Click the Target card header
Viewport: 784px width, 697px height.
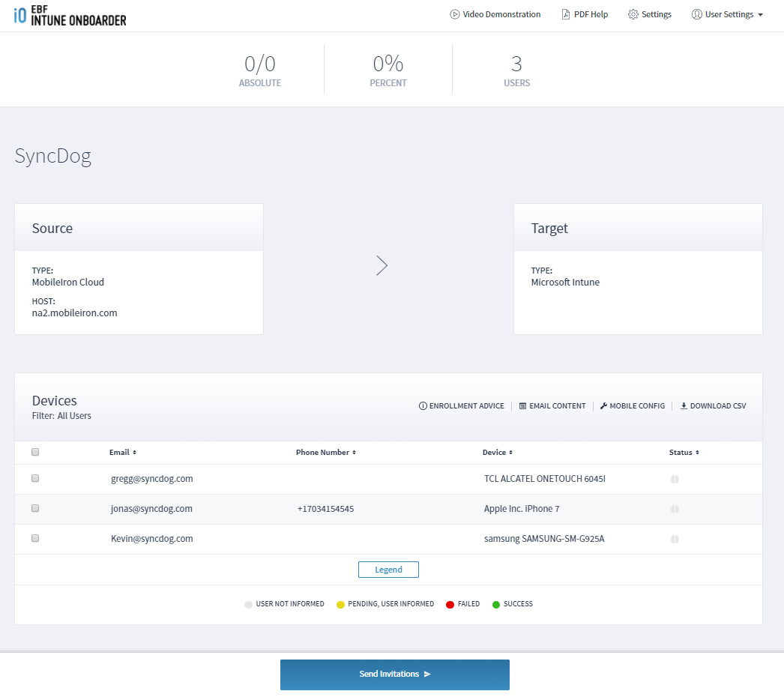point(638,228)
